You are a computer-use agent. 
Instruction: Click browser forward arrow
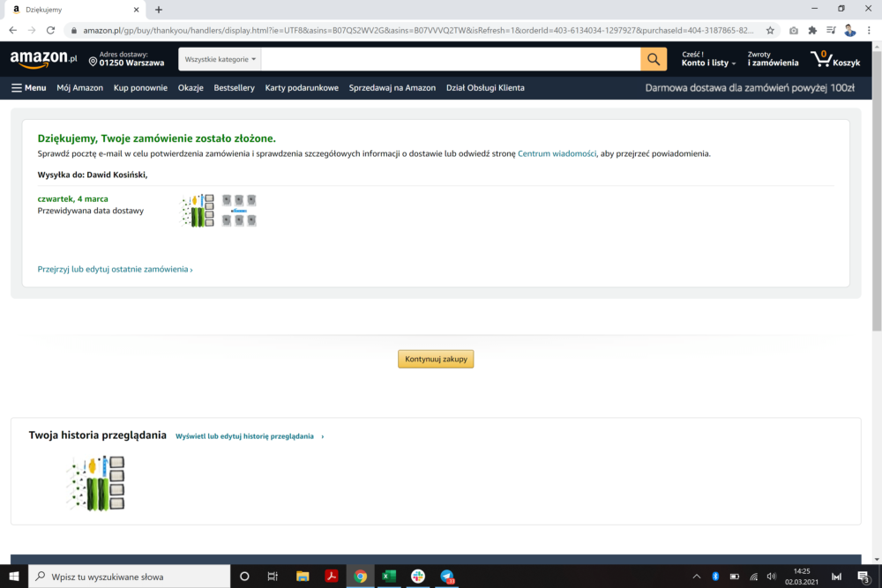[32, 30]
